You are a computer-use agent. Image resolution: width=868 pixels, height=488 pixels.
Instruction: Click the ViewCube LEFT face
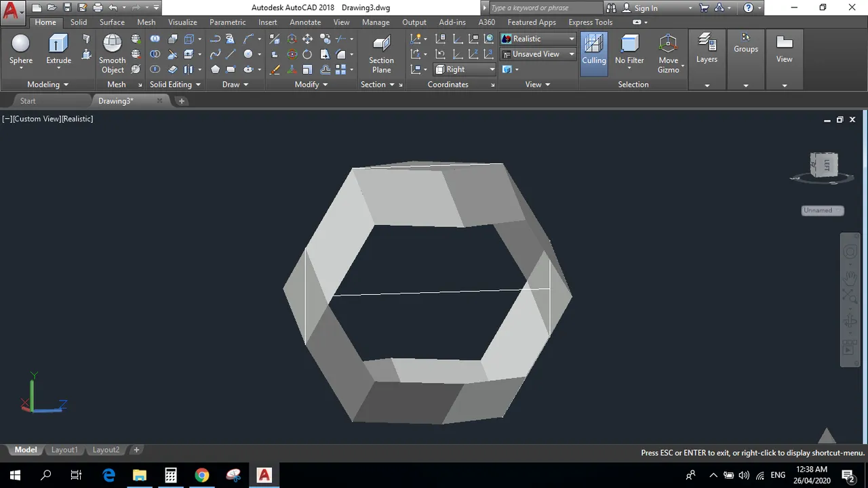coord(826,164)
